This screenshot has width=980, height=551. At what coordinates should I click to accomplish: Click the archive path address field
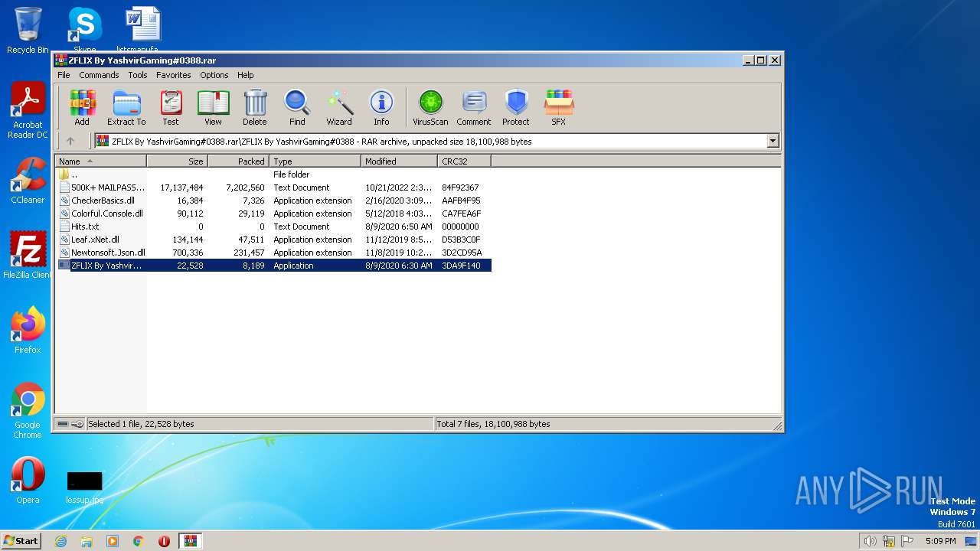430,141
